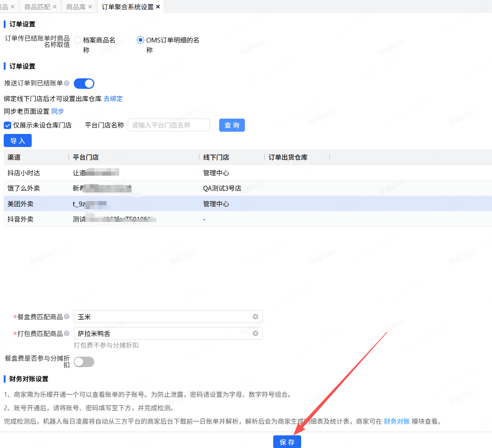Viewport: 492px width, 448px height.
Task: Click the 去绑定 link
Action: [x=113, y=99]
